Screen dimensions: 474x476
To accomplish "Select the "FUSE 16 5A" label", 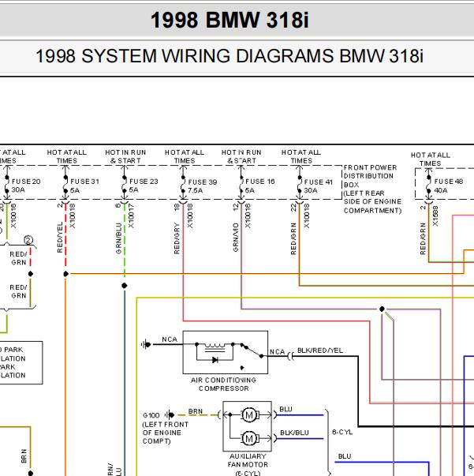I will click(259, 186).
